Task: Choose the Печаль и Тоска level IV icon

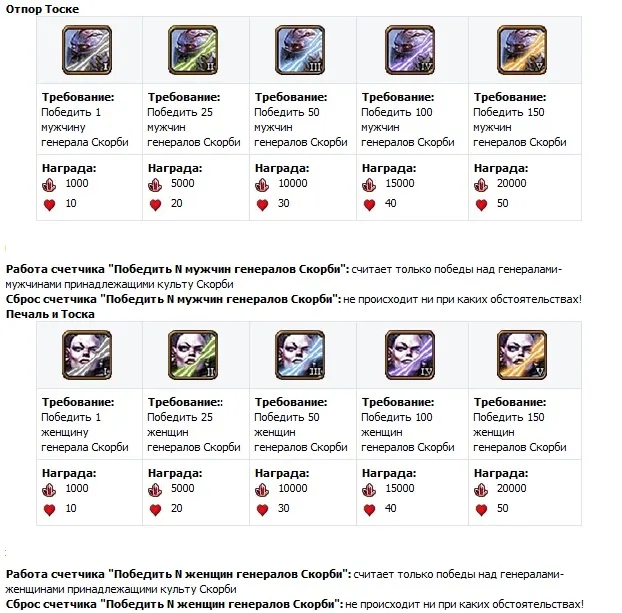Action: click(x=410, y=355)
